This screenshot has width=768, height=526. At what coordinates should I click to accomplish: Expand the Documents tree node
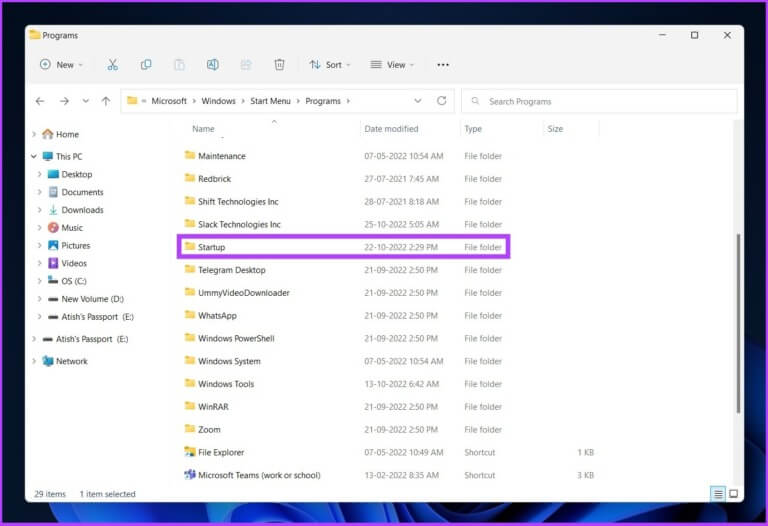click(40, 192)
